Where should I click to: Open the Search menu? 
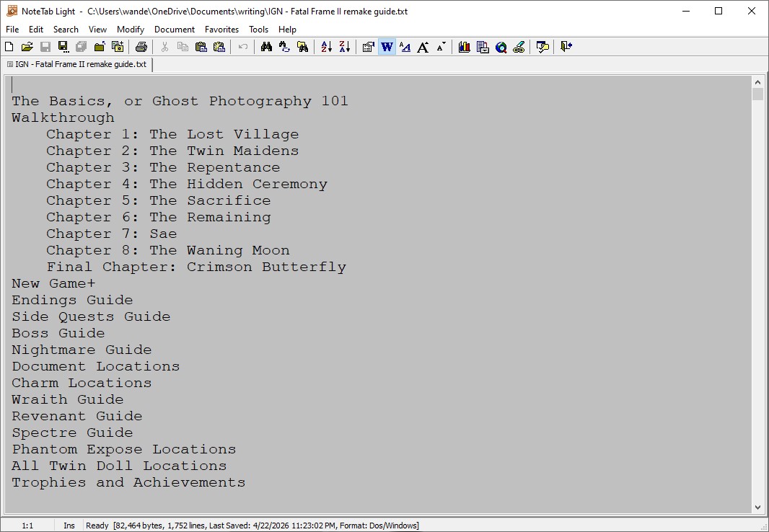pos(66,30)
